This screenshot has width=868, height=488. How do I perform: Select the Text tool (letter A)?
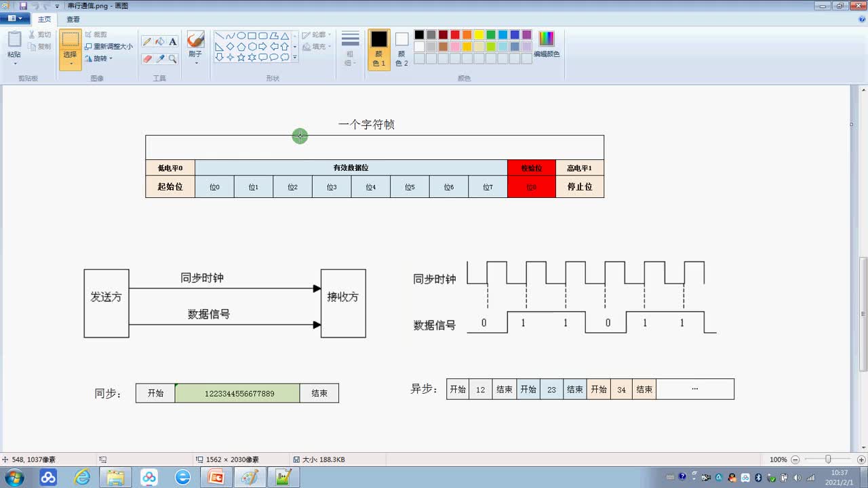pyautogui.click(x=173, y=41)
